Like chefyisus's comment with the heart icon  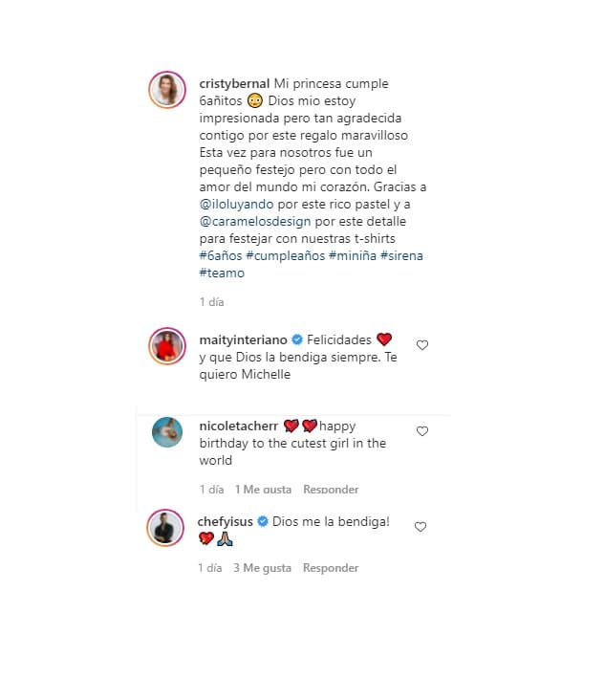(x=421, y=527)
